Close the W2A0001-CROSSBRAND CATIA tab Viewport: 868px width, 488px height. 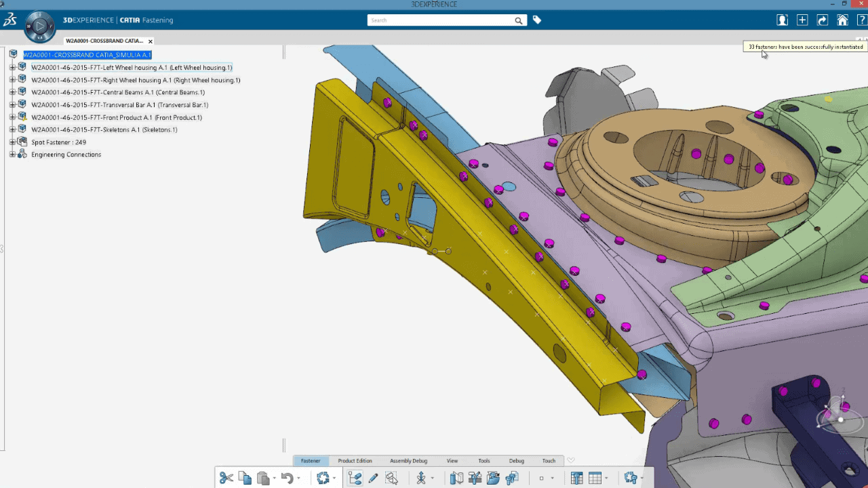151,41
